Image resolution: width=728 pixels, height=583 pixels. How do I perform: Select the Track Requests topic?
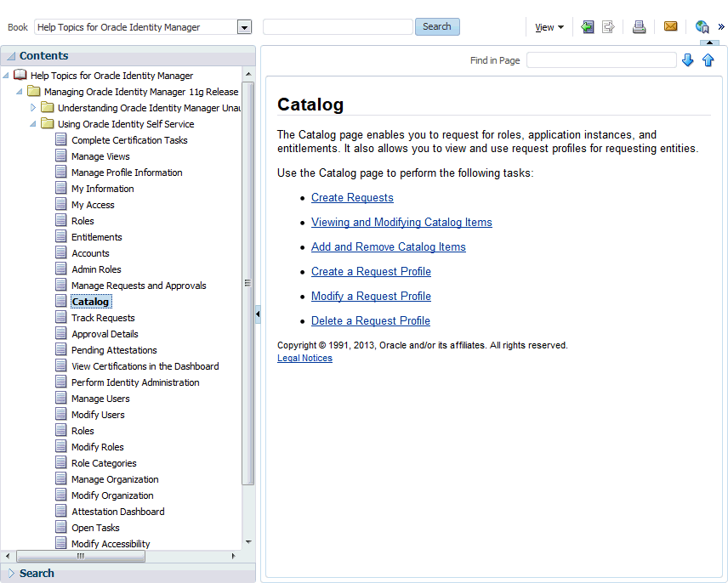(103, 318)
